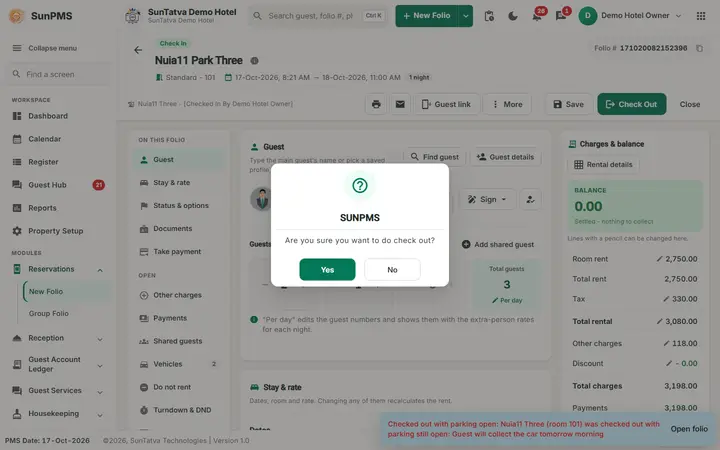Open Vehicles panel
The width and height of the screenshot is (720, 450).
pos(179,364)
